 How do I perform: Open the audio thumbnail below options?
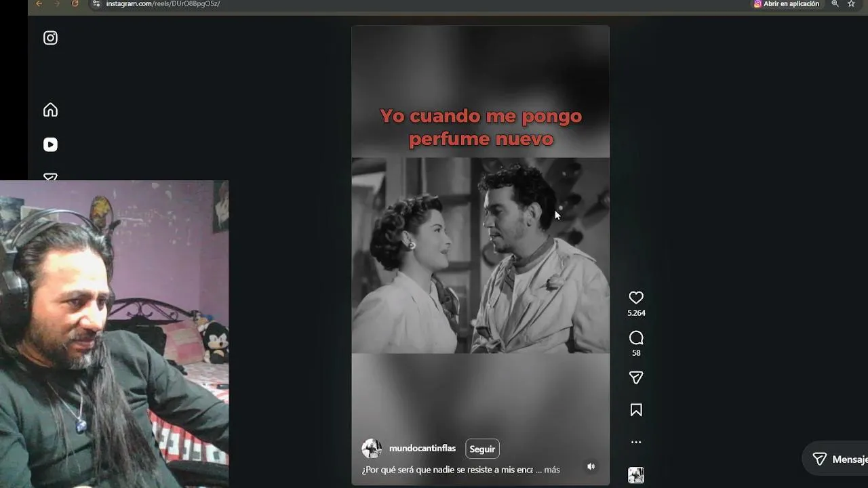tap(636, 475)
